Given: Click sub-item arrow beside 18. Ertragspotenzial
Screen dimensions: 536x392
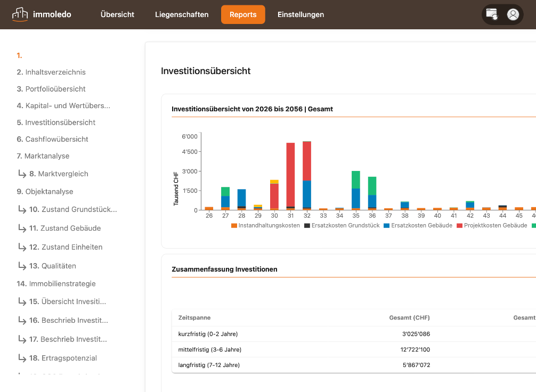Looking at the screenshot, I should tap(22, 358).
